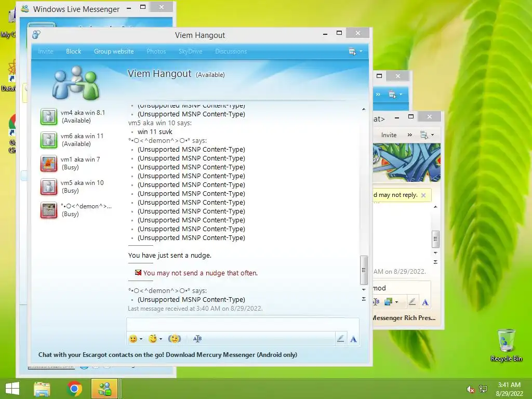Screen dimensions: 532x399
Task: Click the scroll up arrow in Viem Hangout chat
Action: point(364,109)
